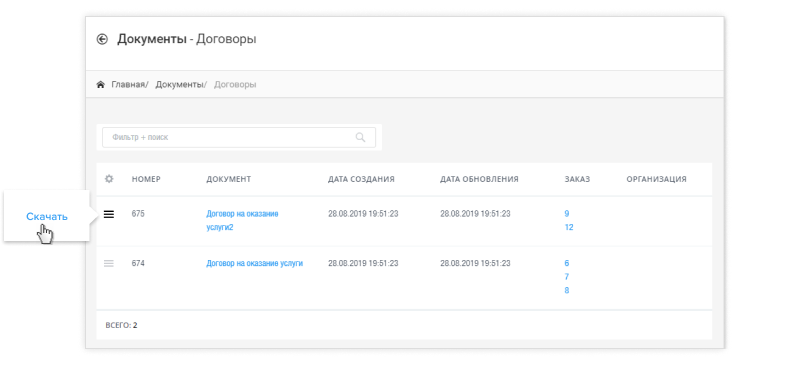Open Договор на оказание услуги link
Screen dimensions: 800x368
tap(255, 263)
